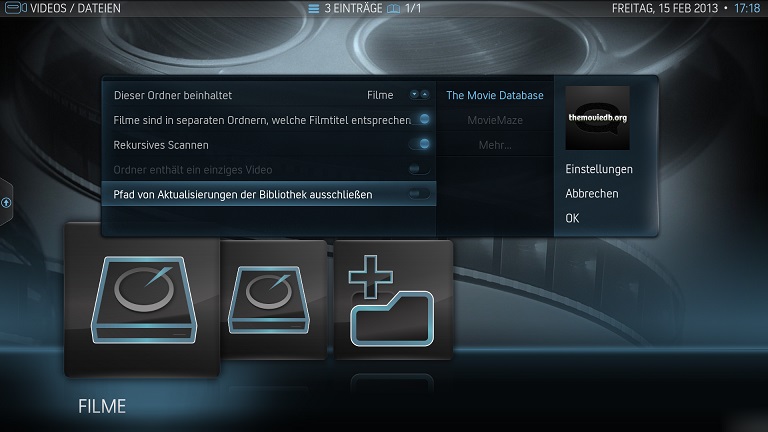Image resolution: width=768 pixels, height=432 pixels.
Task: Toggle 'Ordner enthält ein einziges Video' switch
Action: tap(419, 169)
